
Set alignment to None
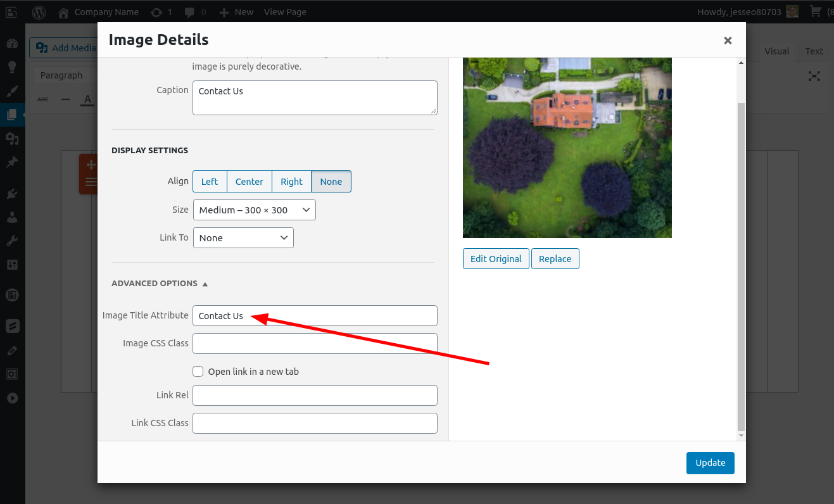tap(331, 182)
